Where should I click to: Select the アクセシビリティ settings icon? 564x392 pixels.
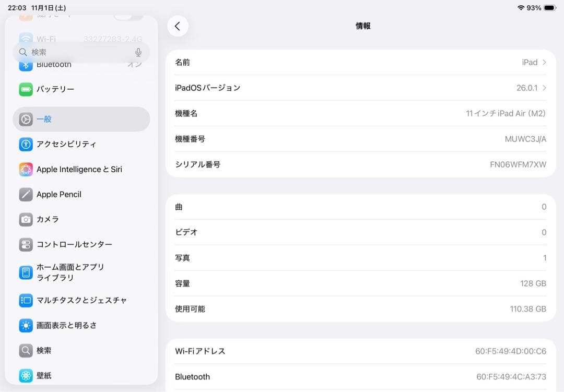tap(25, 144)
